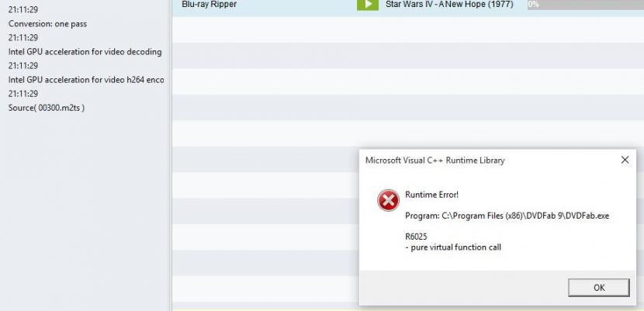Click the green play icon in the task row
This screenshot has height=311, width=644.
368,5
